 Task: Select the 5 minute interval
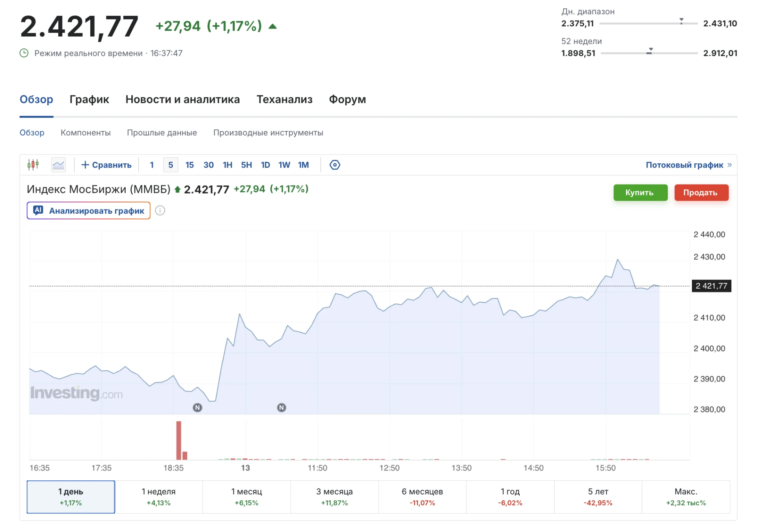[x=171, y=165]
